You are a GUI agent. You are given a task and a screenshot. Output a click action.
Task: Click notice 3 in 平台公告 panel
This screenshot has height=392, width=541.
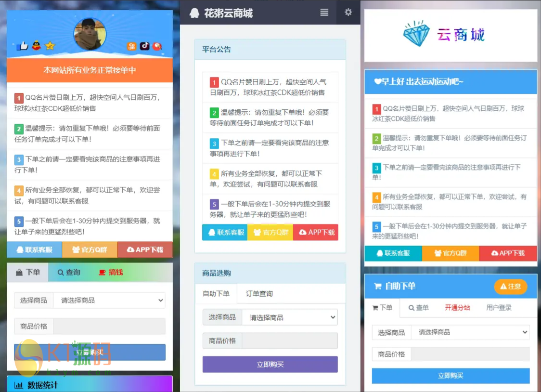coord(270,148)
